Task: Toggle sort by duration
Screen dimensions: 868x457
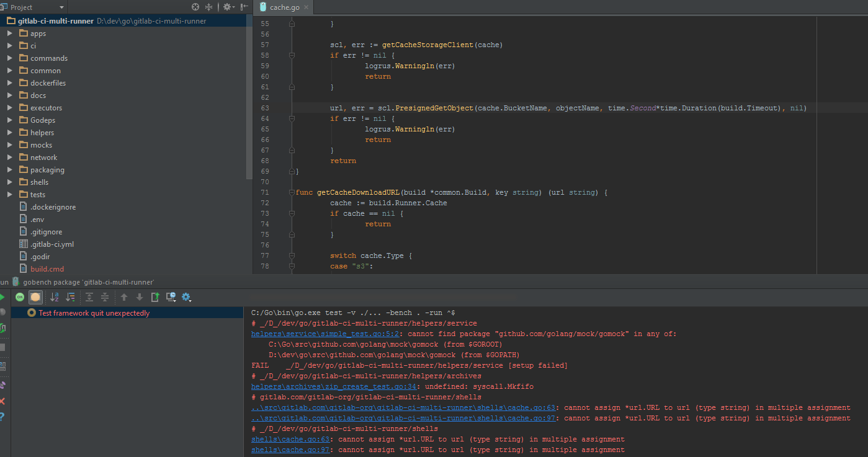Action: pyautogui.click(x=70, y=297)
